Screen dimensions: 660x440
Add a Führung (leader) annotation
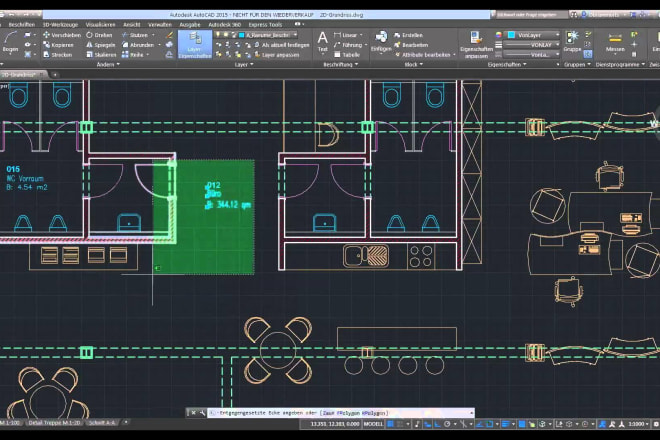click(348, 45)
